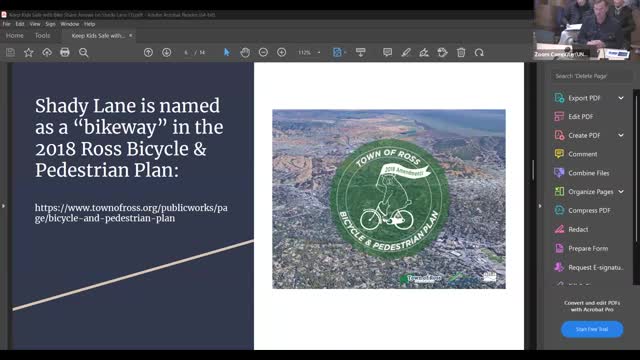Open the File menu
640x360 pixels.
[x=6, y=24]
